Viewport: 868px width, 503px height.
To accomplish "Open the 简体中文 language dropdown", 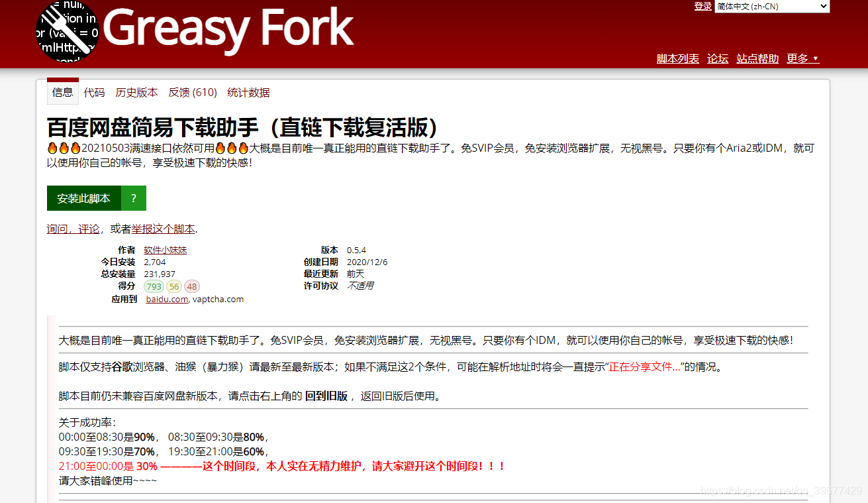I will click(x=772, y=6).
